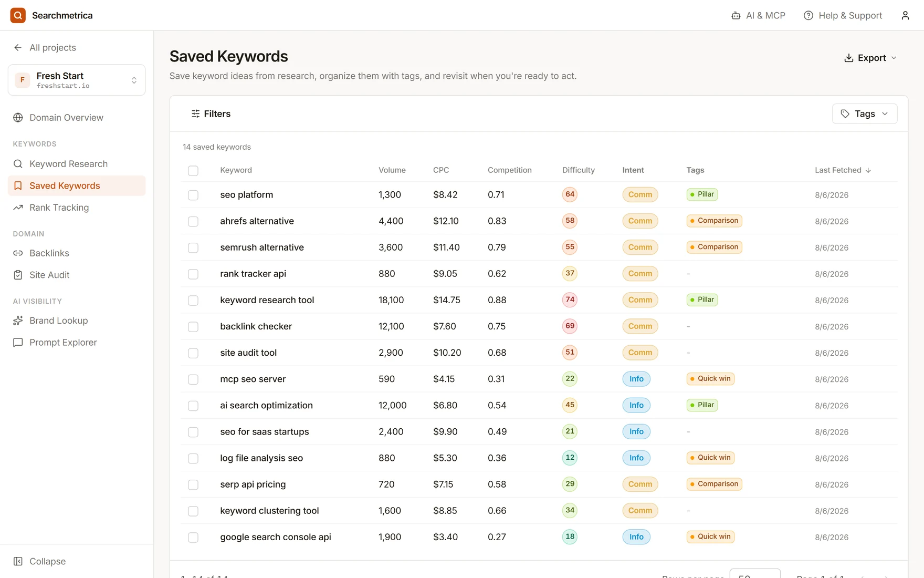Image resolution: width=924 pixels, height=578 pixels.
Task: Open Domain Overview
Action: pos(77,118)
